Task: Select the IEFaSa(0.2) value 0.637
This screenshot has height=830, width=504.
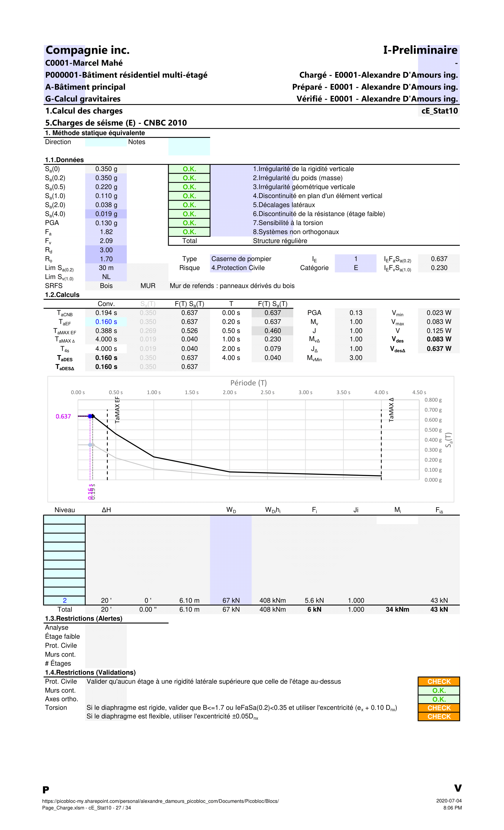Action: (439, 259)
